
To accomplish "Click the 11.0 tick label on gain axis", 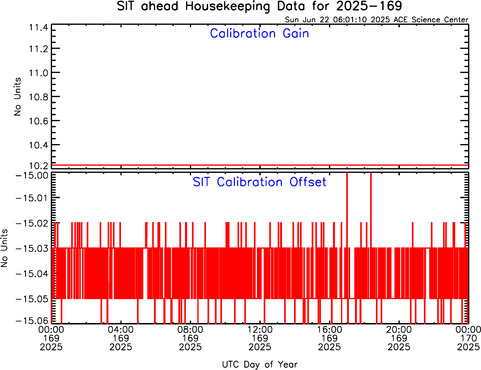I will tap(39, 73).
